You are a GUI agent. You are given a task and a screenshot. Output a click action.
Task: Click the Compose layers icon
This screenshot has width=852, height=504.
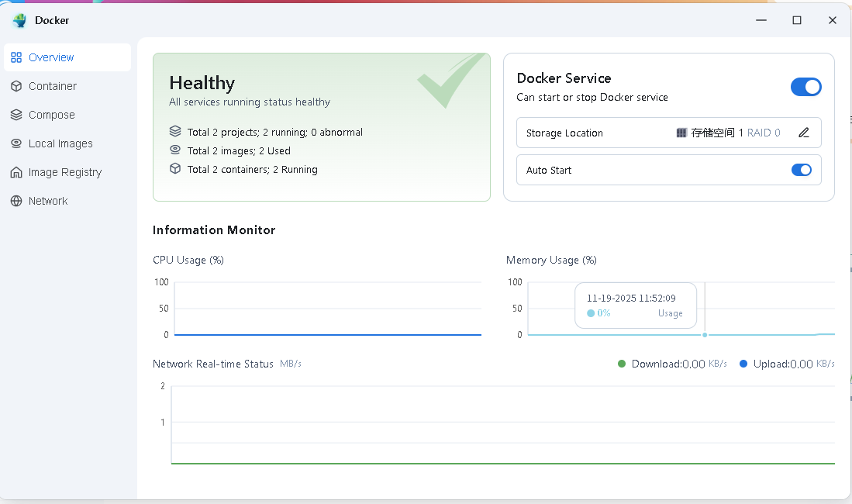[16, 115]
